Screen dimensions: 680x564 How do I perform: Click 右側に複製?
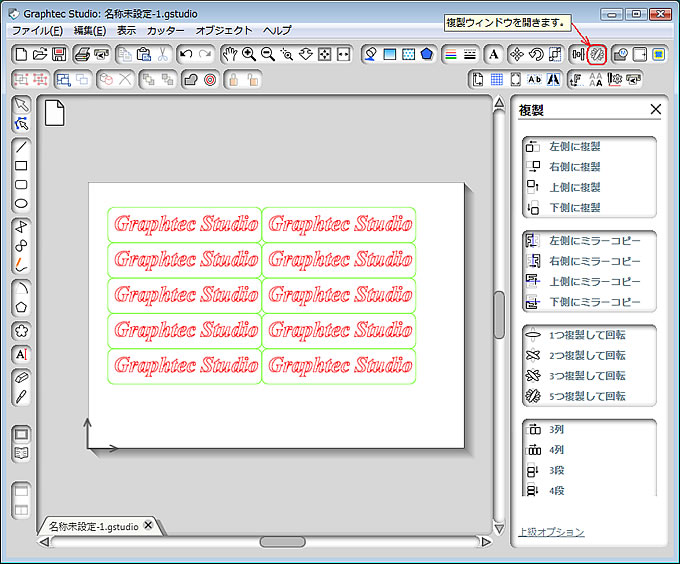[575, 167]
